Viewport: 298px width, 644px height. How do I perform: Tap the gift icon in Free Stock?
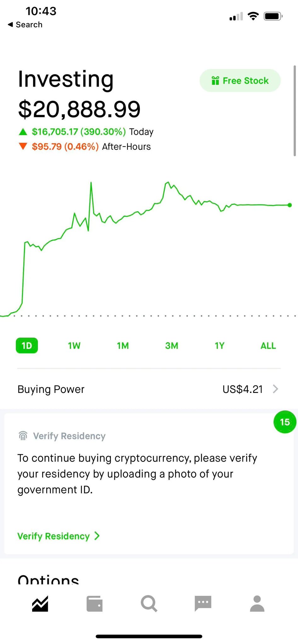pyautogui.click(x=215, y=81)
